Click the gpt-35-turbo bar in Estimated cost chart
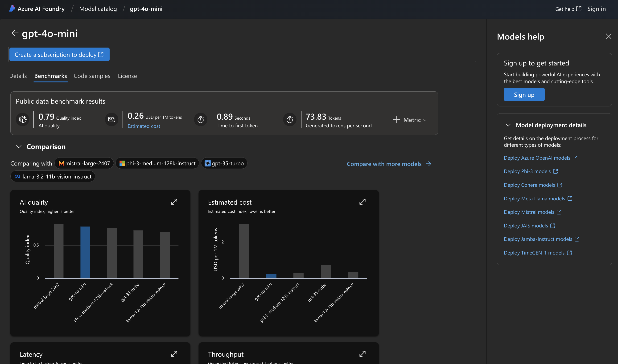618x364 pixels. tap(326, 271)
